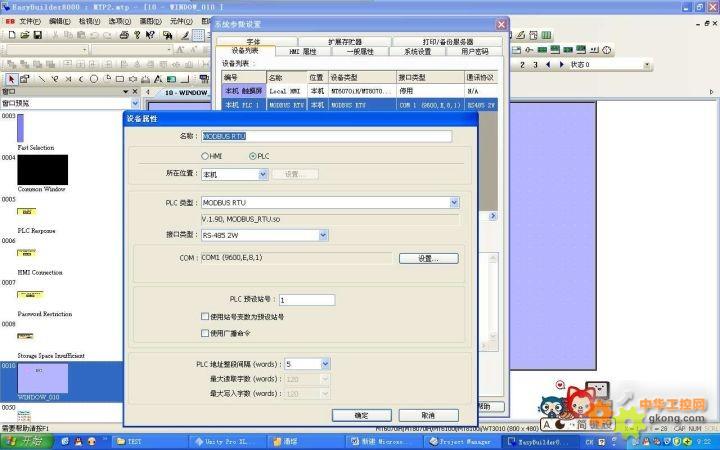Click the PLC default station number field
Image resolution: width=720 pixels, height=450 pixels.
(307, 300)
